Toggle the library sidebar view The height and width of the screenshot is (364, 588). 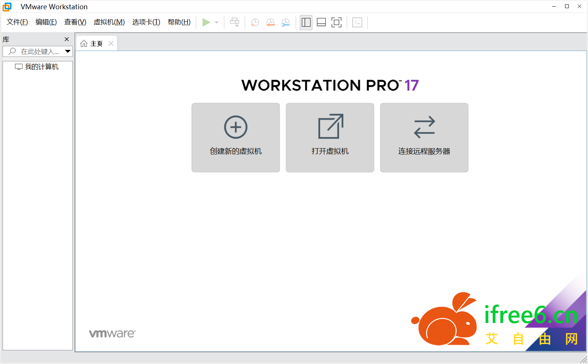(306, 23)
